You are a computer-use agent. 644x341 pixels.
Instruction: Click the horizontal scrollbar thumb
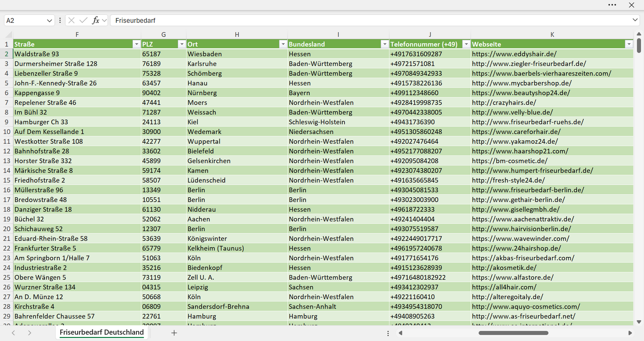513,333
